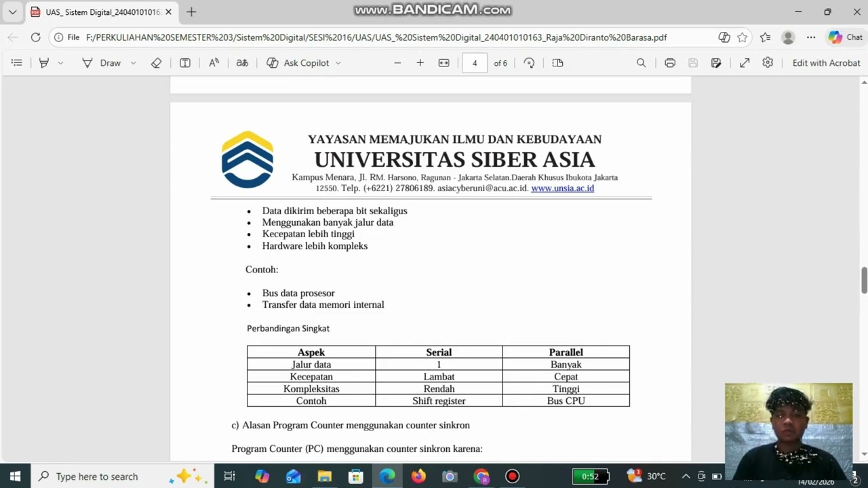Start Read aloud
Viewport: 868px width, 488px height.
tap(214, 63)
